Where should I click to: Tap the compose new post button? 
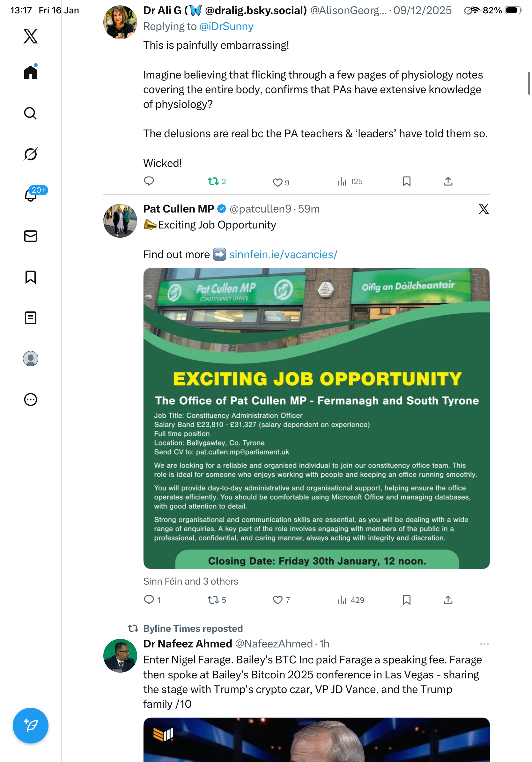click(31, 726)
